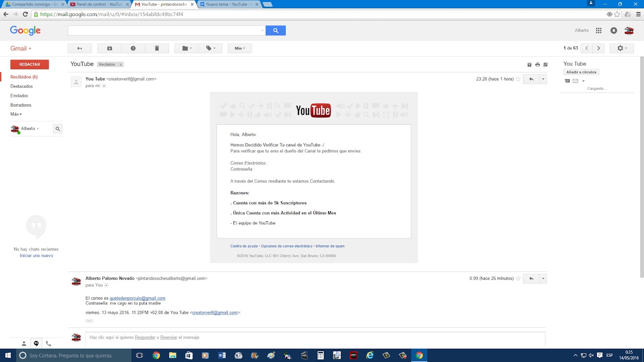Show emails icon in You Tube contact panel

click(568, 81)
